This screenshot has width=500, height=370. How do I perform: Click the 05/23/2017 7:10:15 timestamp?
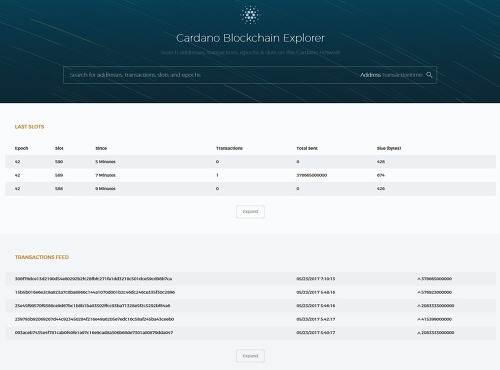coord(316,279)
